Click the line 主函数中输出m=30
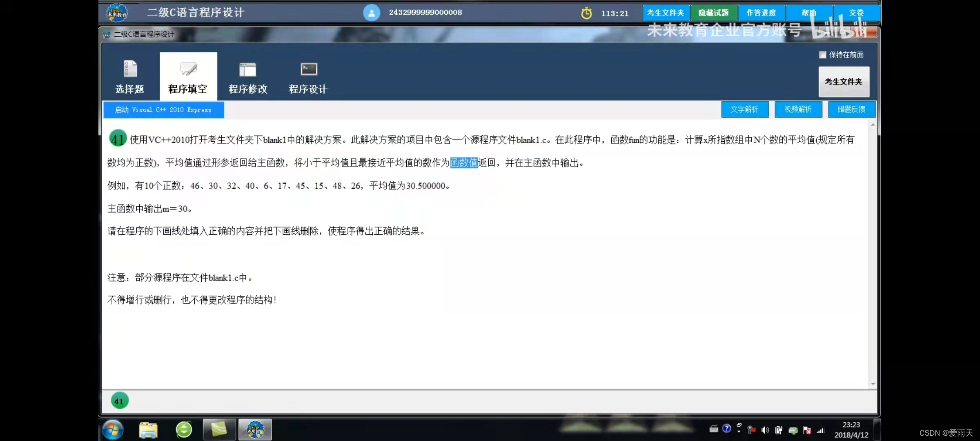This screenshot has width=980, height=441. tap(149, 209)
